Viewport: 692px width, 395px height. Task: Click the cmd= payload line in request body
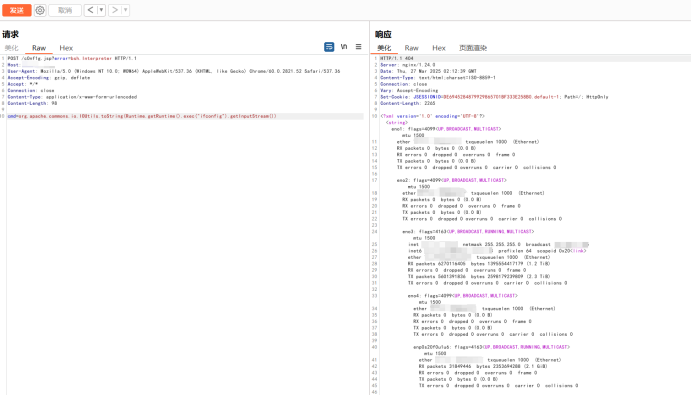point(142,116)
